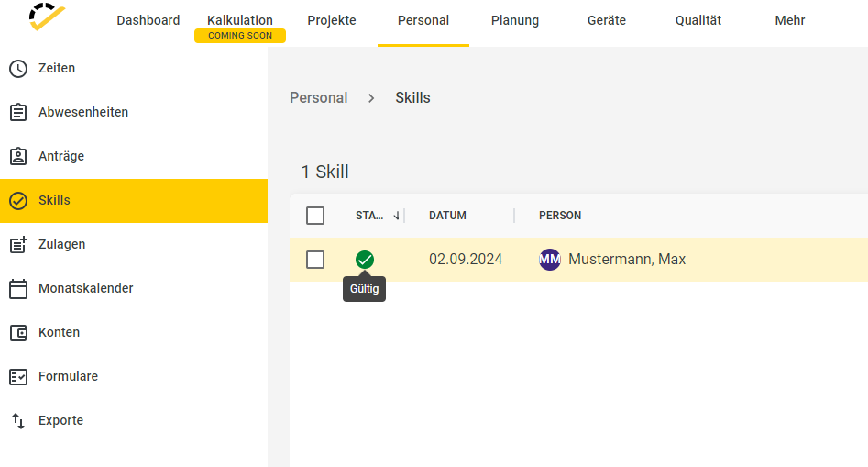Click the DATUM column header
The image size is (868, 467).
(x=447, y=216)
